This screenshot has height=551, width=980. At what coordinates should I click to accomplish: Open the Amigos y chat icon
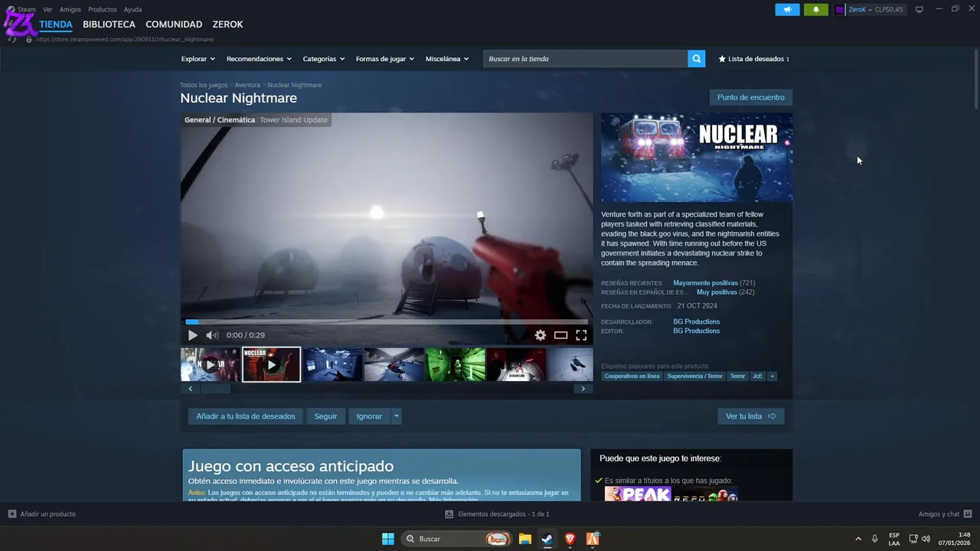(968, 514)
